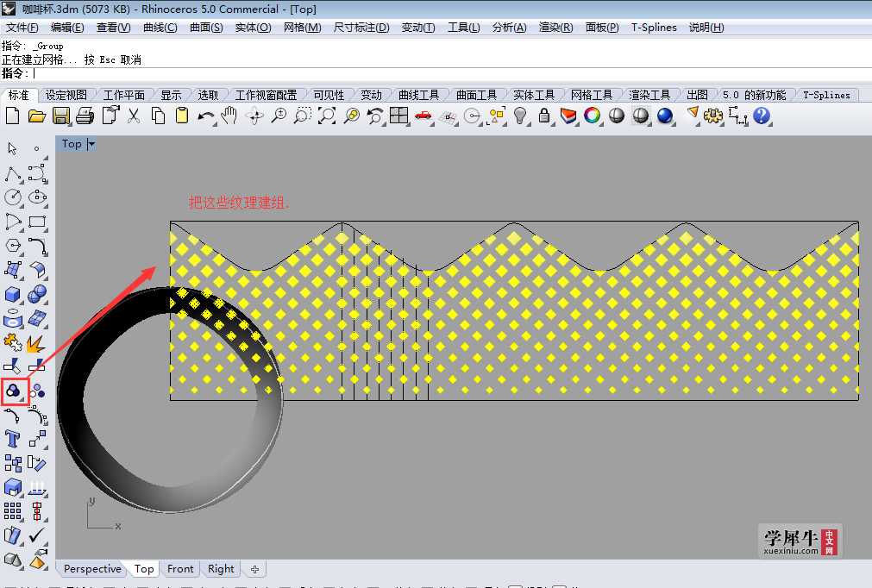Image resolution: width=872 pixels, height=588 pixels.
Task: Open the 说明(H) menu
Action: [x=706, y=28]
